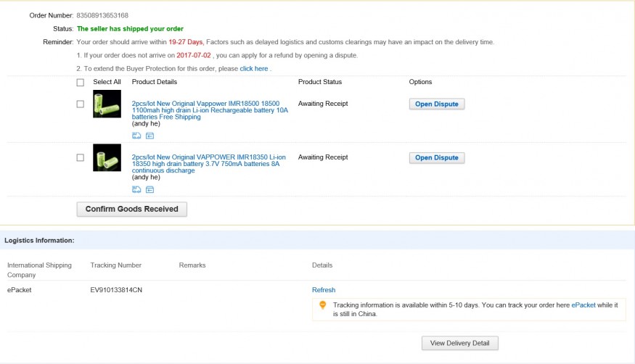Click the 'click here' Buyer Protection link
The image size is (635, 364).
click(x=254, y=69)
